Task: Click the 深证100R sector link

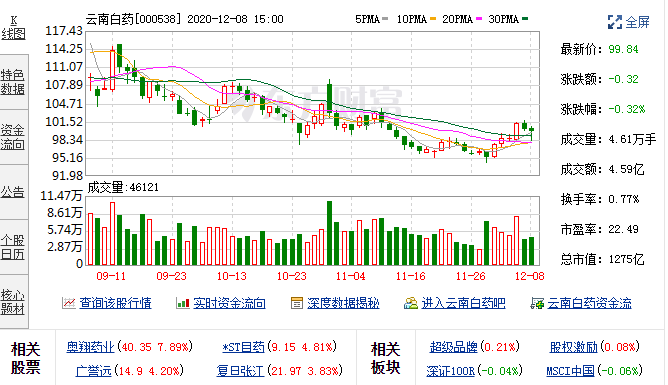Action: pos(450,371)
